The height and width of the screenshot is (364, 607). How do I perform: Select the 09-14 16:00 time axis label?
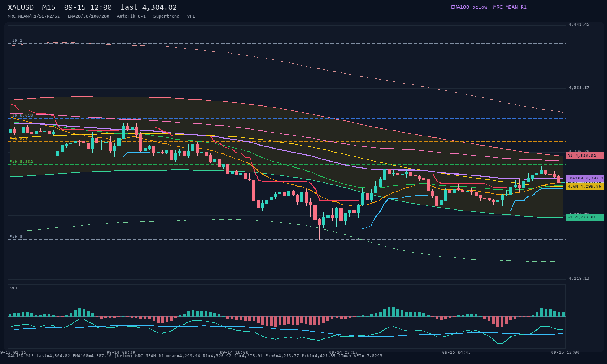[234, 352]
